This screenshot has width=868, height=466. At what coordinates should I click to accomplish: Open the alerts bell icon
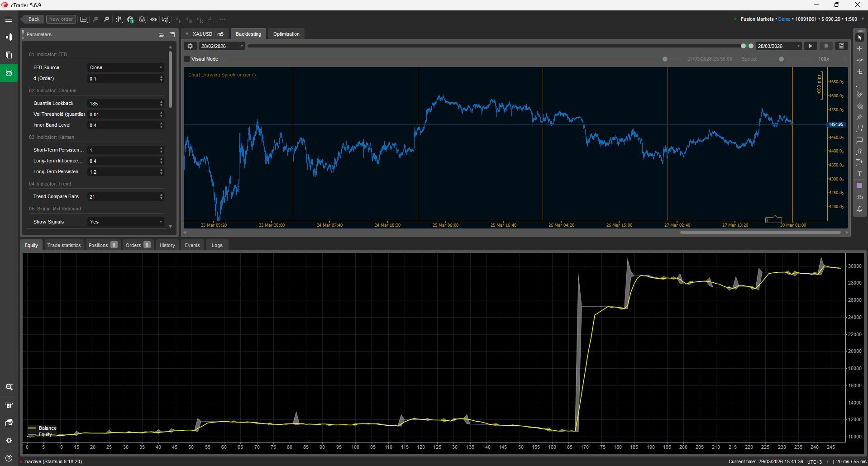(859, 209)
